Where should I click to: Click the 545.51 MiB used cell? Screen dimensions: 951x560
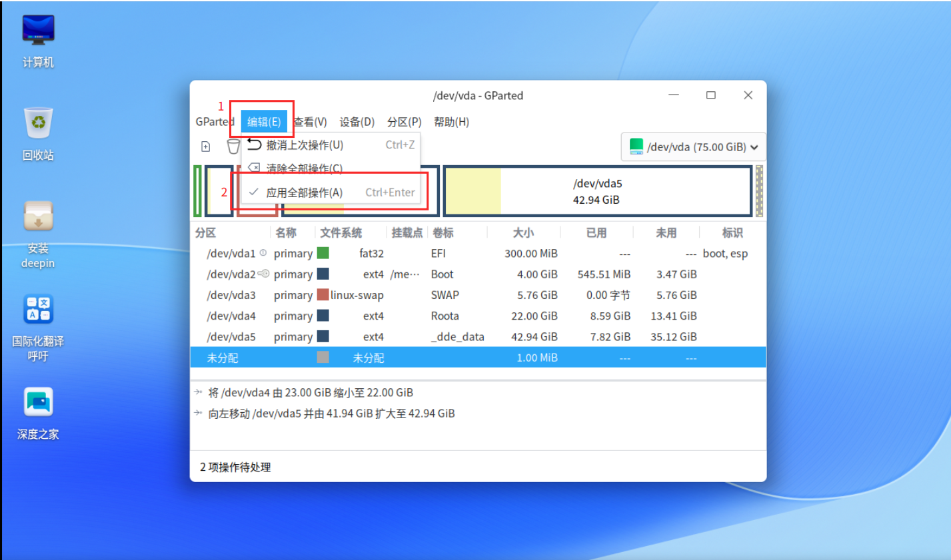pyautogui.click(x=604, y=274)
